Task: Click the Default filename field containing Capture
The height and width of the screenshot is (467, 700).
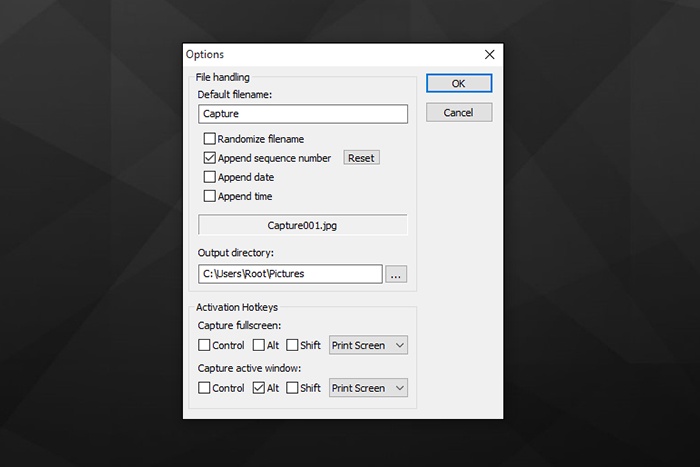Action: coord(303,114)
